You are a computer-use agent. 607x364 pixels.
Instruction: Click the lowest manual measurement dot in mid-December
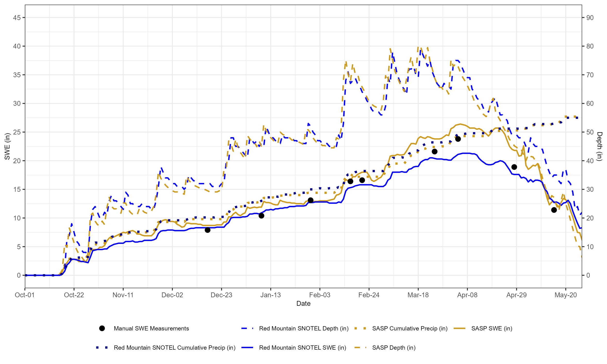pos(207,230)
